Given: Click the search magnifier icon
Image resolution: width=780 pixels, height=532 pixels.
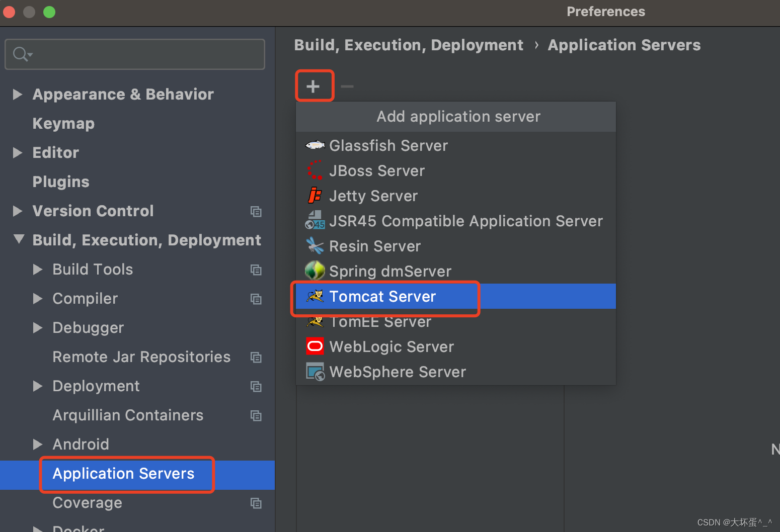Looking at the screenshot, I should (x=20, y=54).
